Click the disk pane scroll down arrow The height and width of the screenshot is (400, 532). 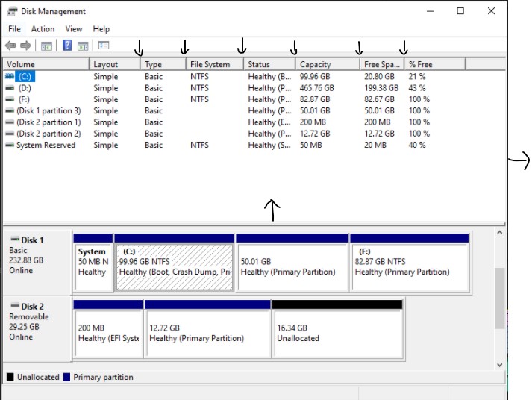point(499,365)
